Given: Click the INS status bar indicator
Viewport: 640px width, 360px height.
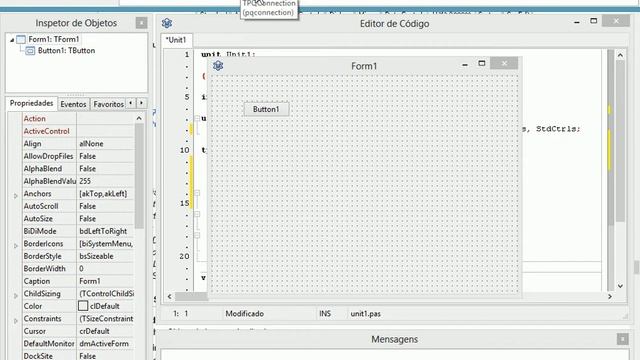Looking at the screenshot, I should coord(325,313).
